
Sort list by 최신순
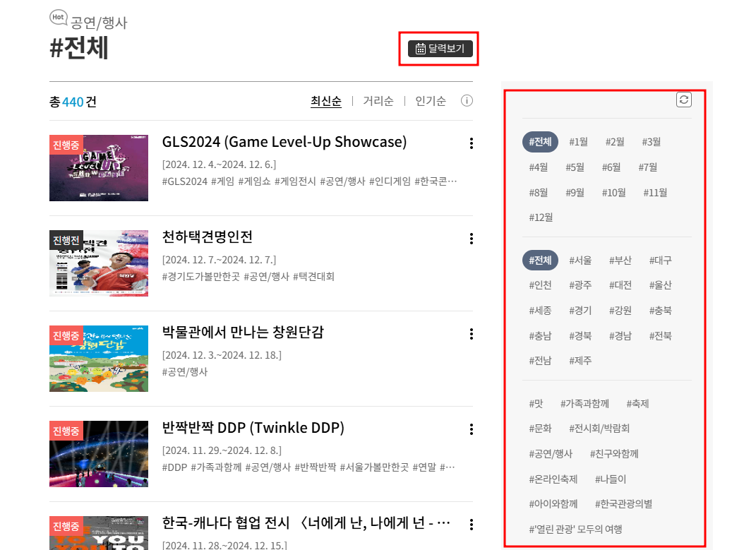point(326,101)
